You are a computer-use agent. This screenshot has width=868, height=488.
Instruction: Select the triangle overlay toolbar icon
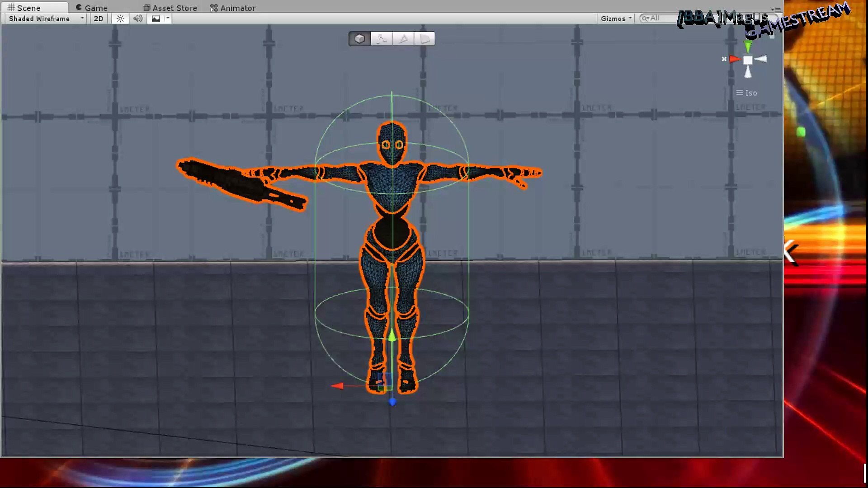[x=403, y=39]
